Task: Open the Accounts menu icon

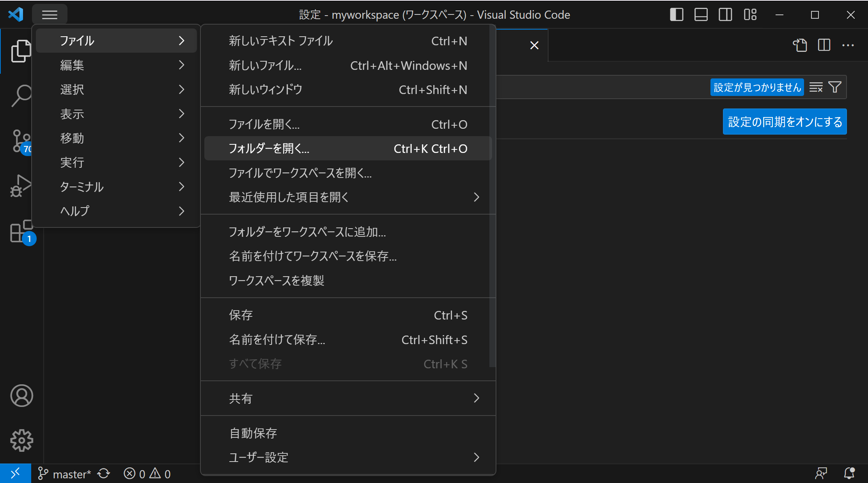Action: (21, 396)
